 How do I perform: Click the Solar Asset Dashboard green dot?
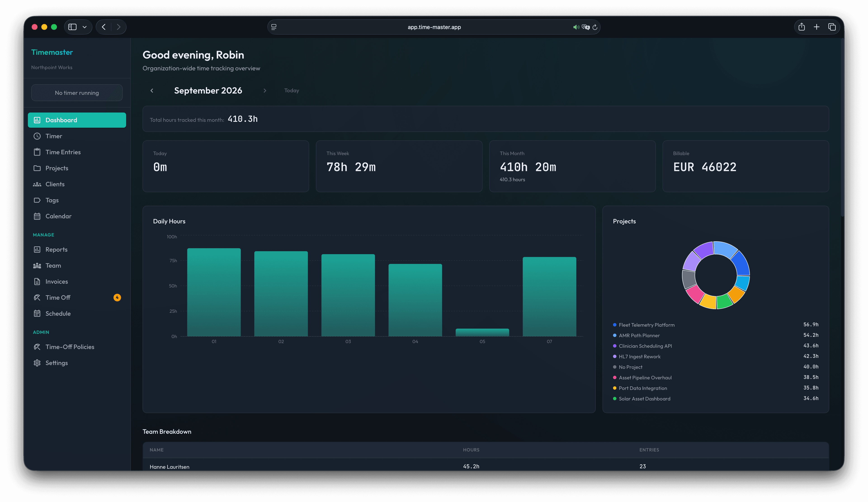click(x=614, y=399)
